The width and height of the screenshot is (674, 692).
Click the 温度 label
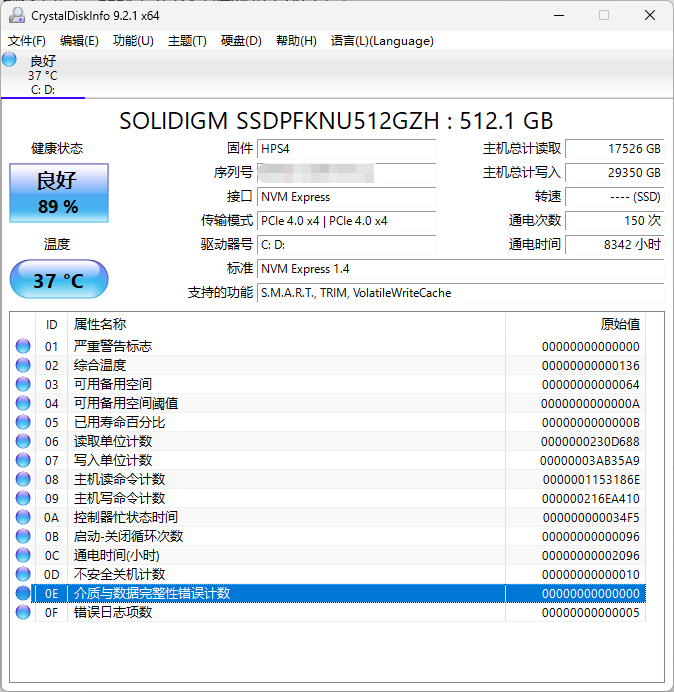tap(57, 244)
